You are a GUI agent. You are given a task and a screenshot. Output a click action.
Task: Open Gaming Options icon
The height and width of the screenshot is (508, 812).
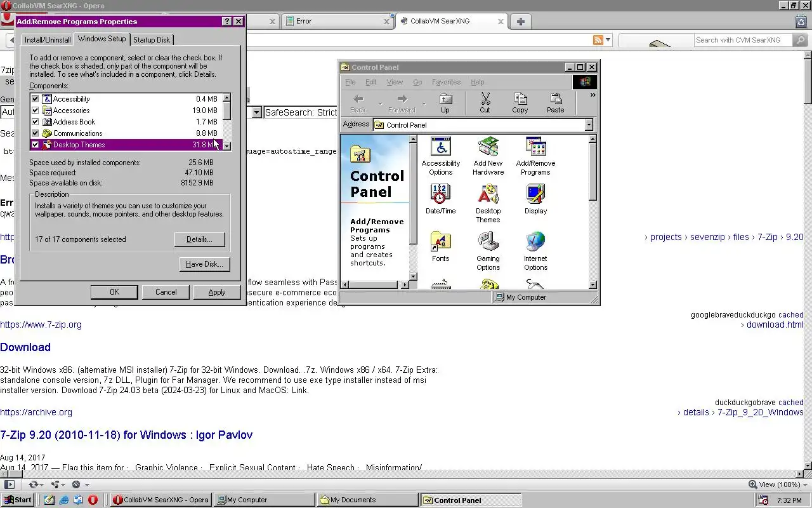(488, 251)
